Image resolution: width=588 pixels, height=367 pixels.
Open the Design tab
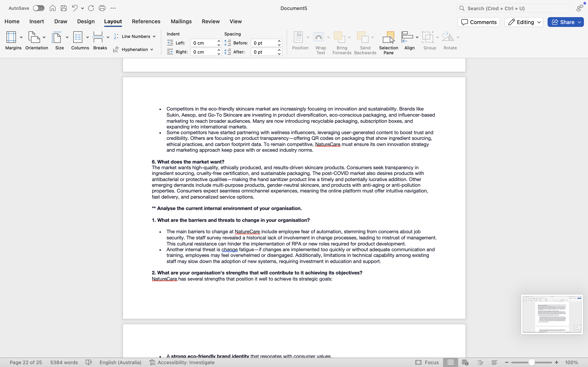coord(86,21)
